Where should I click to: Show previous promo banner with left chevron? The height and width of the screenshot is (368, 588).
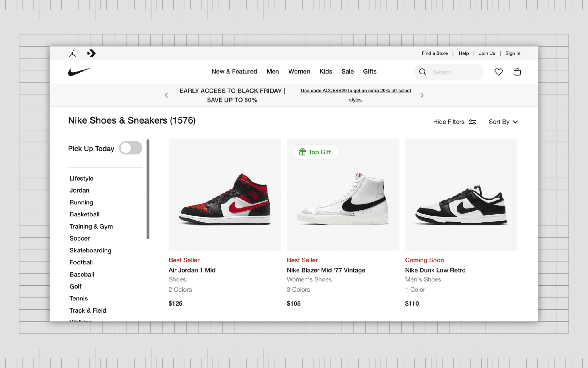[x=166, y=95]
